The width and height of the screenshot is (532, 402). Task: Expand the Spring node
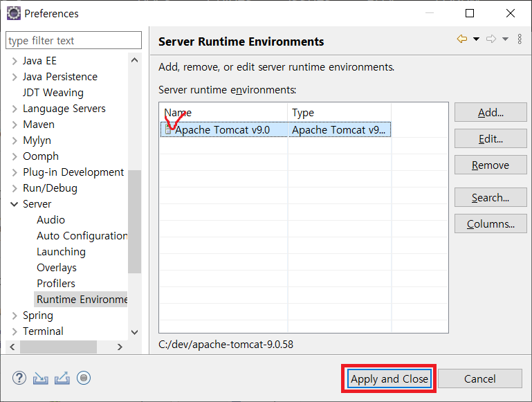point(15,316)
